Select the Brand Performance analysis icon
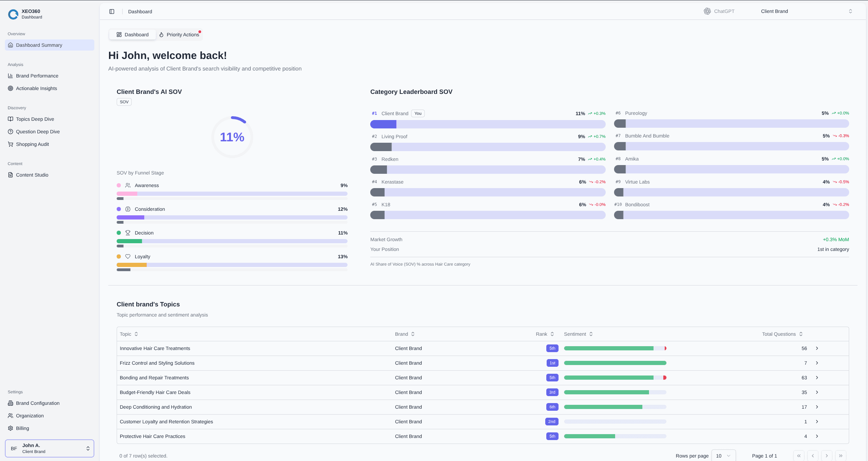The height and width of the screenshot is (461, 868). click(11, 76)
